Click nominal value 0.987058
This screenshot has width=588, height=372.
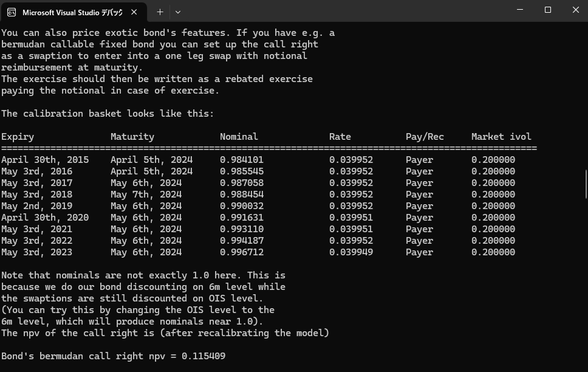point(242,183)
